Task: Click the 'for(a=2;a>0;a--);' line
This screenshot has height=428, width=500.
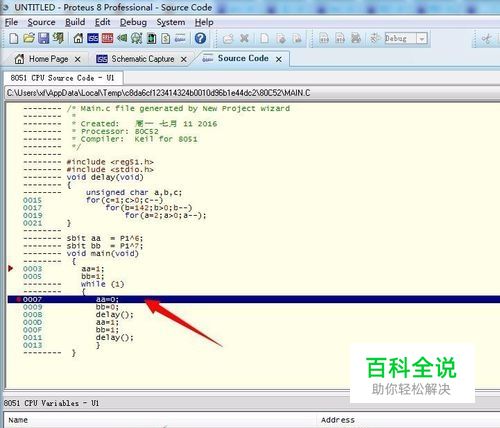Action: tap(166, 216)
